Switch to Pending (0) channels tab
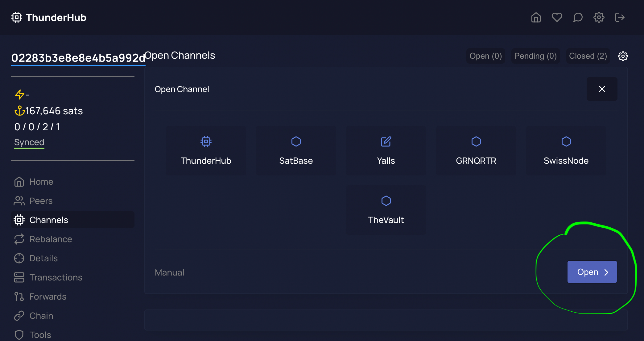This screenshot has width=644, height=341. 535,56
